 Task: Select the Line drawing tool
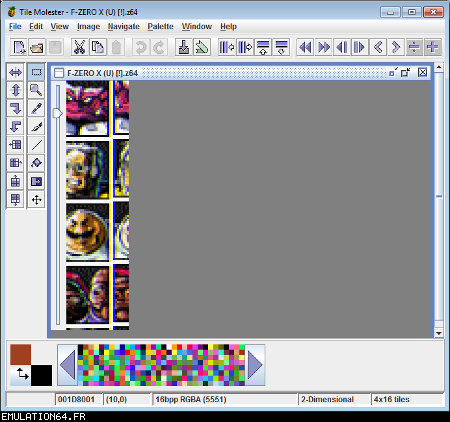[36, 145]
